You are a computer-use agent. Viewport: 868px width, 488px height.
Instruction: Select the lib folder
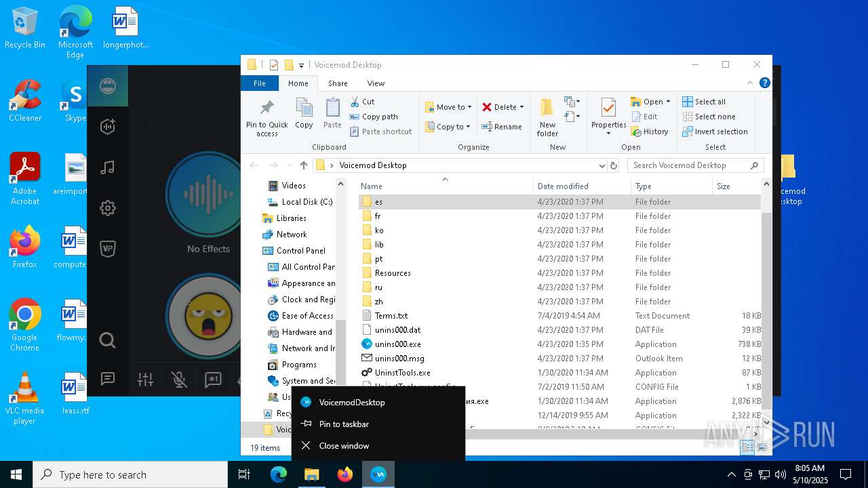click(379, 245)
